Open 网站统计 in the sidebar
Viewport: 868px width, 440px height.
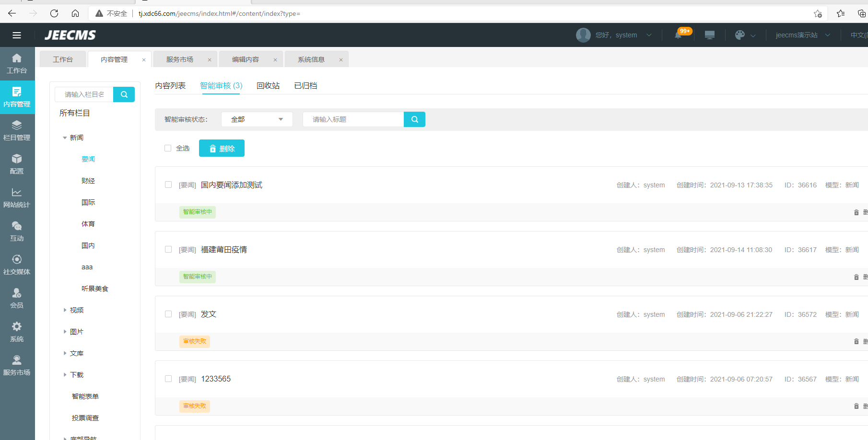point(17,198)
